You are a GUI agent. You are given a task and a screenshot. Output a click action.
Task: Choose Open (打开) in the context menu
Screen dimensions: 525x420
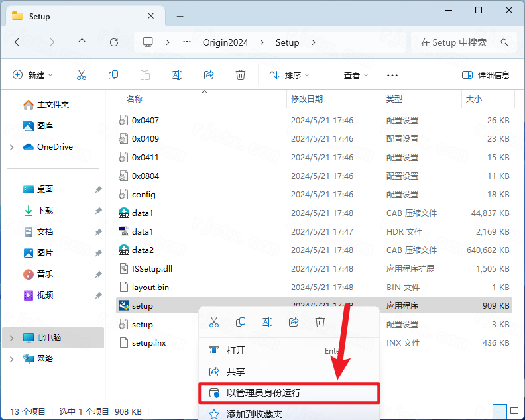point(236,350)
